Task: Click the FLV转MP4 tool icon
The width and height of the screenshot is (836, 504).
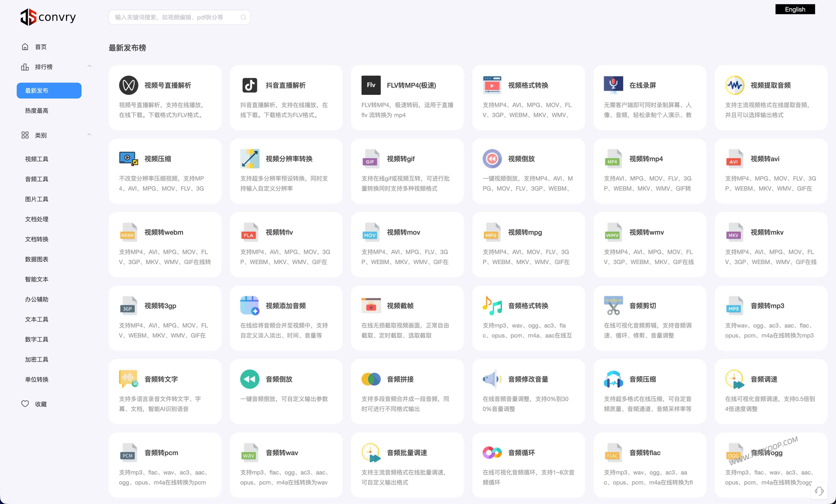Action: click(x=371, y=85)
